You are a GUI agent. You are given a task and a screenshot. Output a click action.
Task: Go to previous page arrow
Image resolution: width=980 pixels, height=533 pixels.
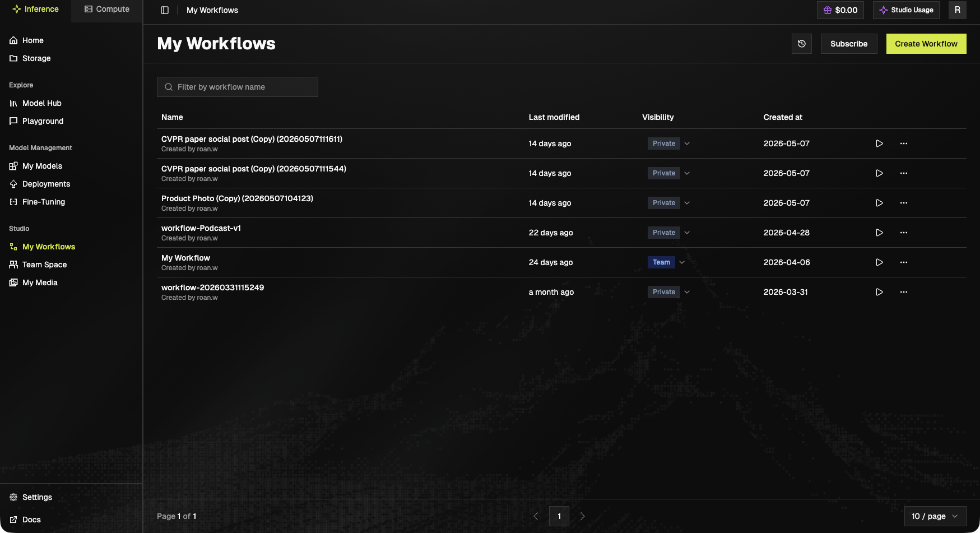coord(536,516)
